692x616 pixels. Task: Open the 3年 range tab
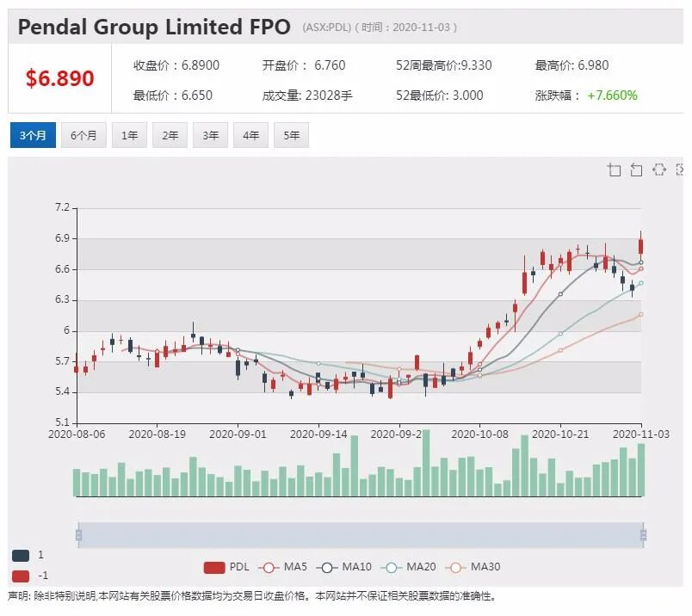[x=211, y=135]
